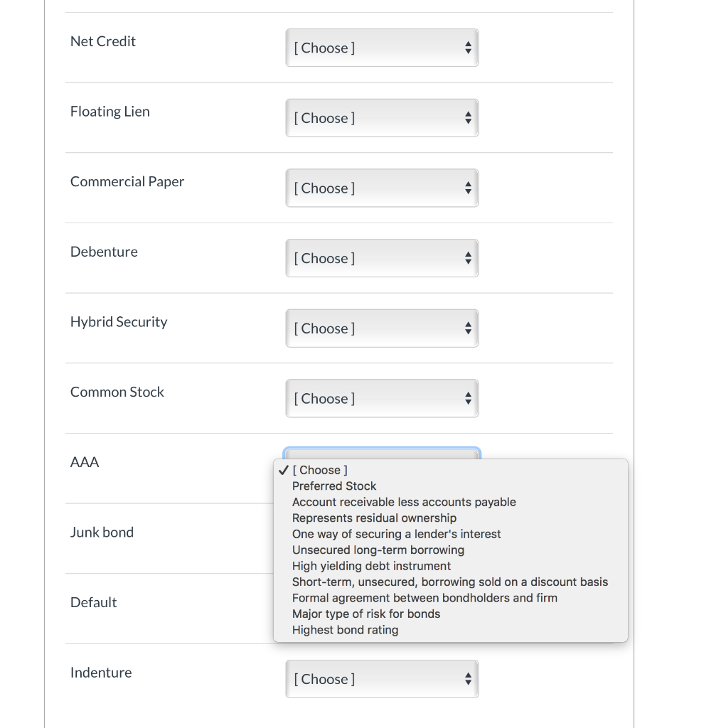Click the 'Junk bond' term label

[102, 532]
